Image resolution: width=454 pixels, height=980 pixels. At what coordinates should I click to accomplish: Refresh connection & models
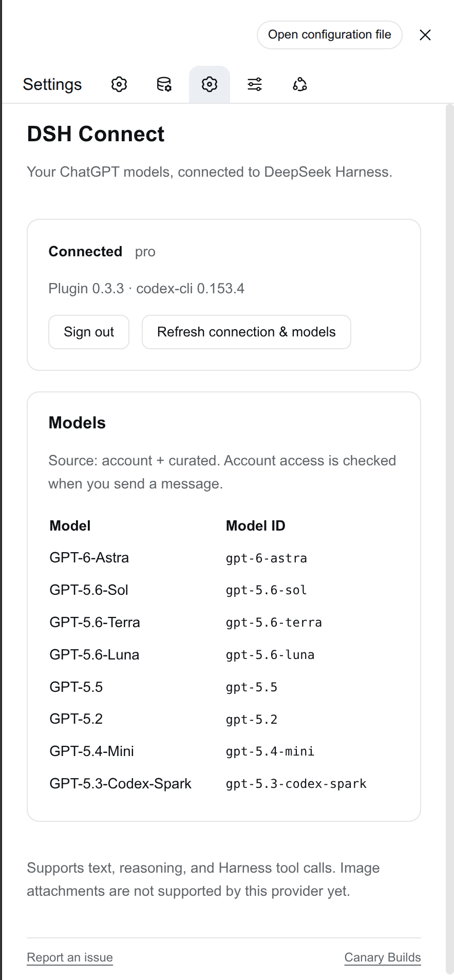(247, 332)
